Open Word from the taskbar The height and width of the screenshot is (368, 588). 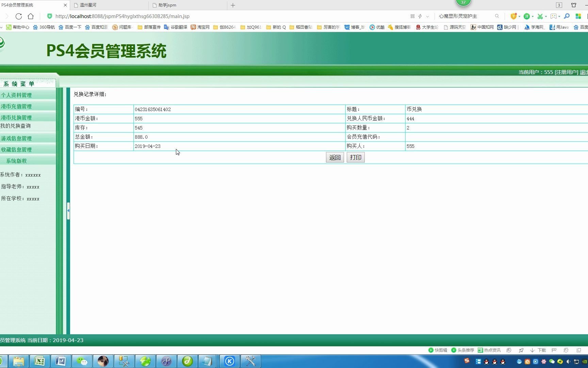coord(61,361)
